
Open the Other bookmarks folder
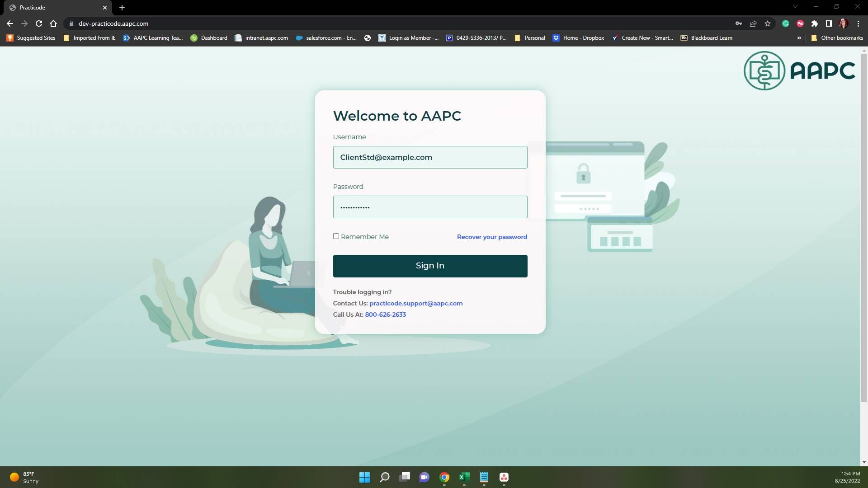pyautogui.click(x=837, y=38)
